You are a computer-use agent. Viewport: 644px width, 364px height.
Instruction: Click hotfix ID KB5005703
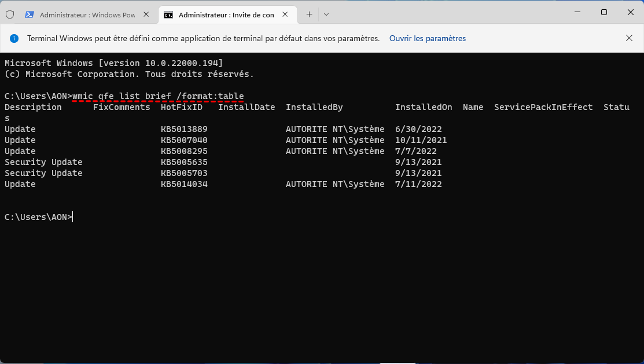tap(184, 173)
